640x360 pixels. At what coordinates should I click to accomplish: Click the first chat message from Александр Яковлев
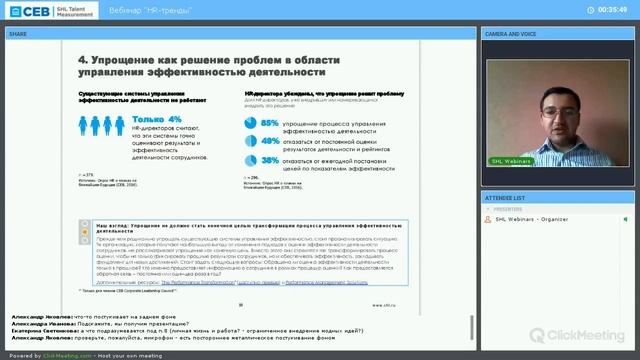click(x=94, y=317)
